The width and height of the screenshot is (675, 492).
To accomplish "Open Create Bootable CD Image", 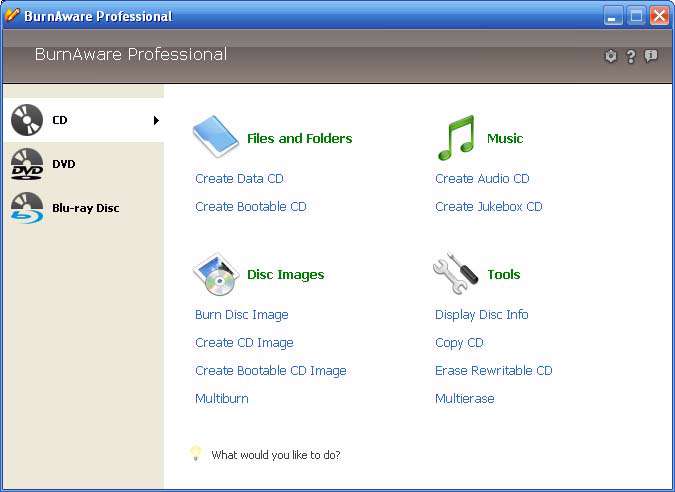I will point(271,371).
